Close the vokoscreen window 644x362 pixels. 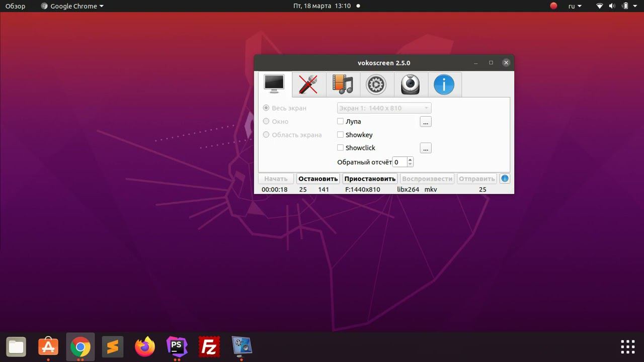pos(506,63)
